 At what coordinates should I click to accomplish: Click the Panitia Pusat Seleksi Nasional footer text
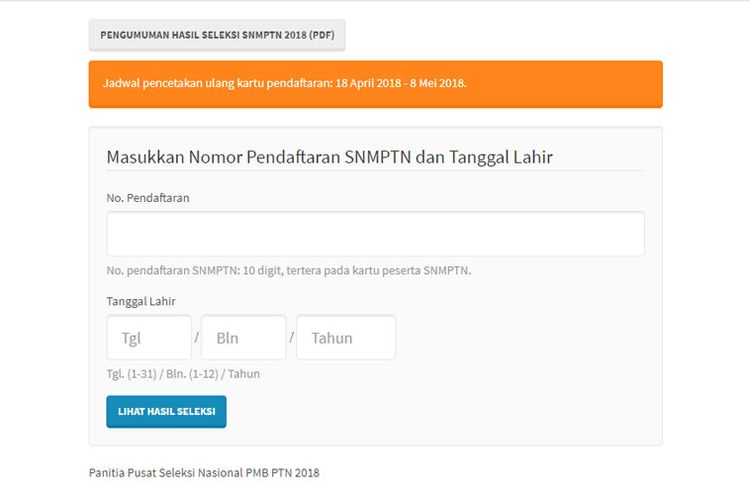[204, 472]
